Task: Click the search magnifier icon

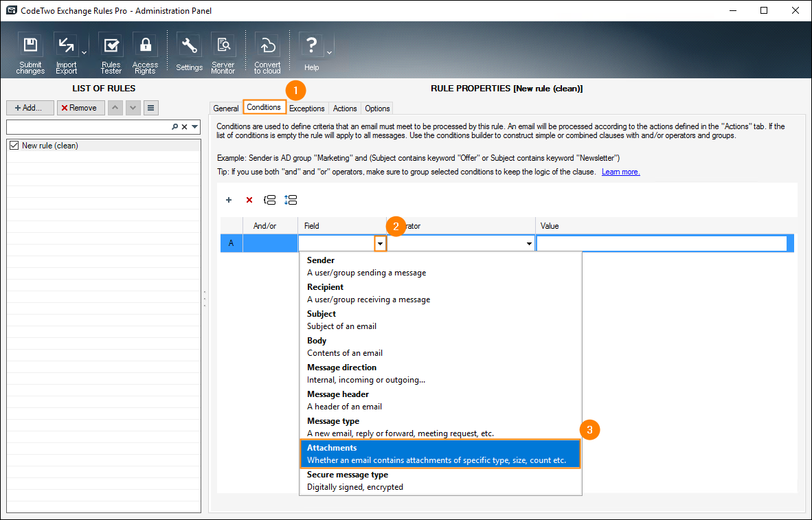Action: point(174,127)
